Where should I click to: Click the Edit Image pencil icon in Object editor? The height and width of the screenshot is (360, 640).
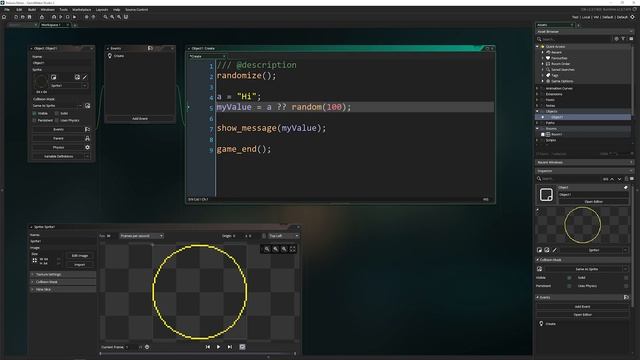[x=85, y=77]
